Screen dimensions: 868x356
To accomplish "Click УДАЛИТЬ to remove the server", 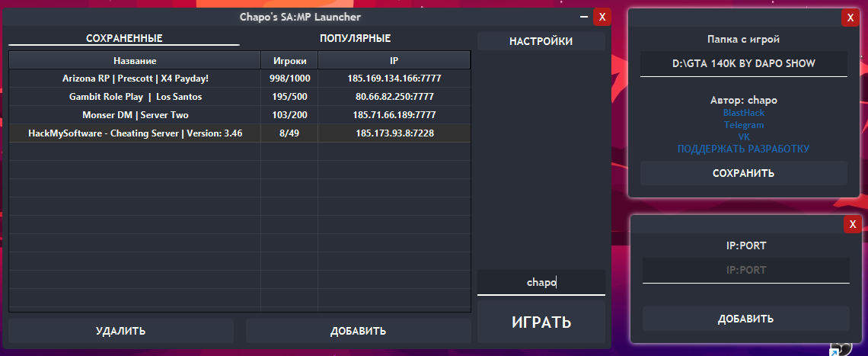I will coord(121,331).
